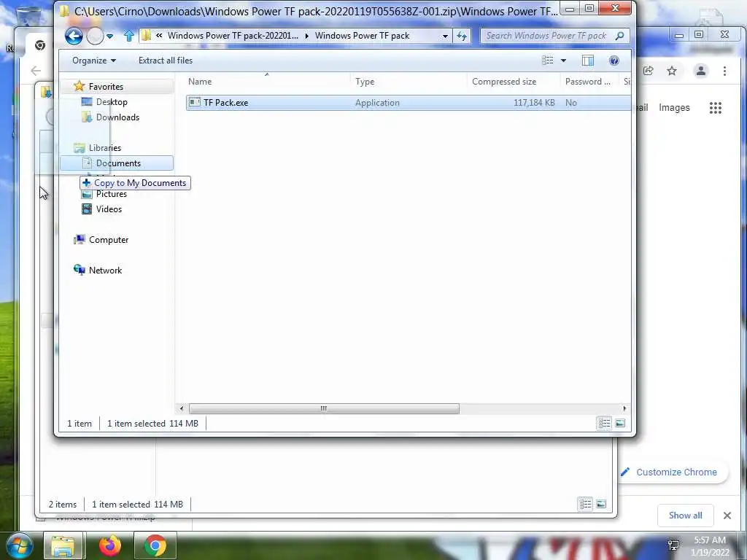Screen dimensions: 747x560
Task: Open the Google apps grid
Action: [x=715, y=108]
